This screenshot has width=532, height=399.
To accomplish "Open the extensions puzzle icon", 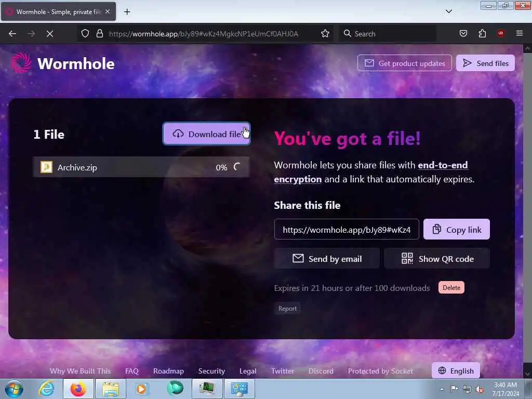I will (x=482, y=33).
